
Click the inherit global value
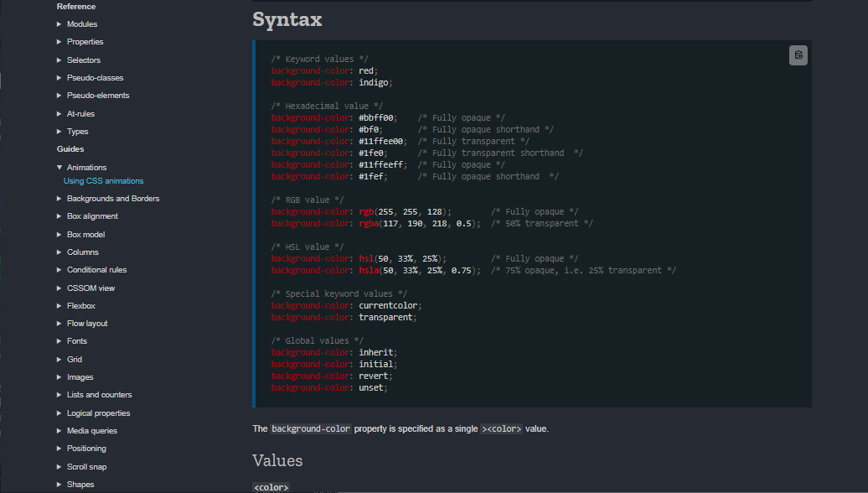(x=376, y=353)
